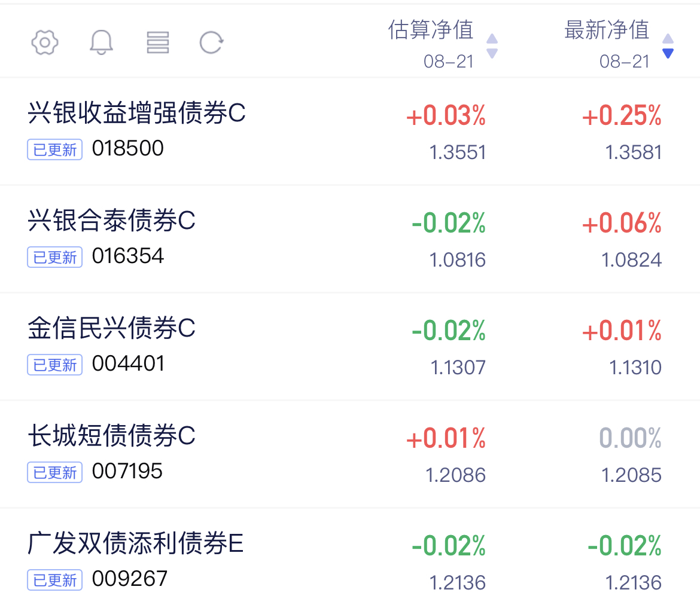Tap latest value 1.0824
This screenshot has width=700, height=611.
[632, 260]
